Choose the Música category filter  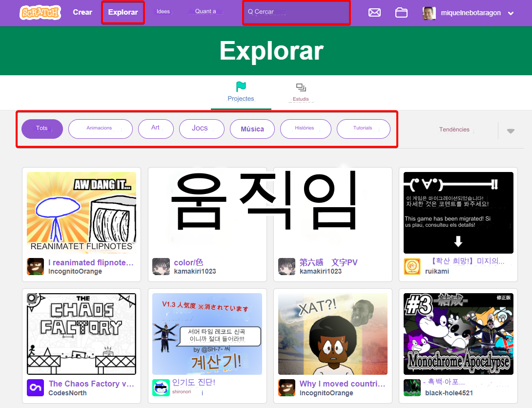coord(252,129)
